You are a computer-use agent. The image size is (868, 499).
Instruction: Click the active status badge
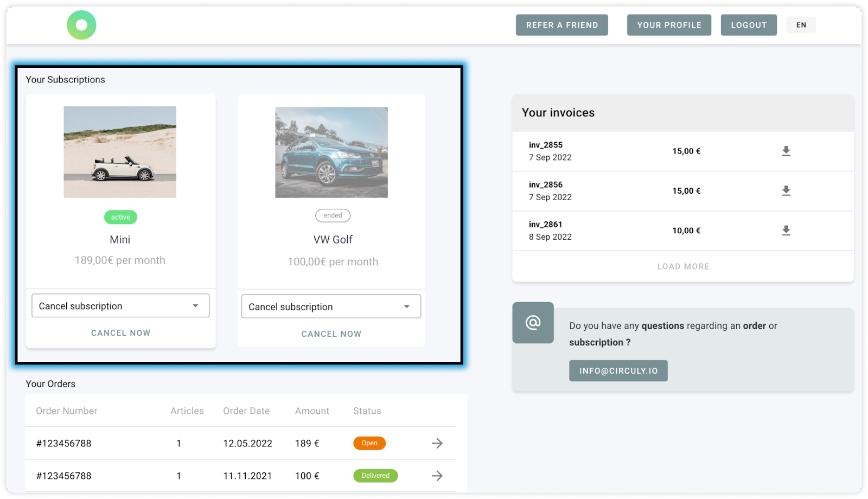(x=120, y=217)
